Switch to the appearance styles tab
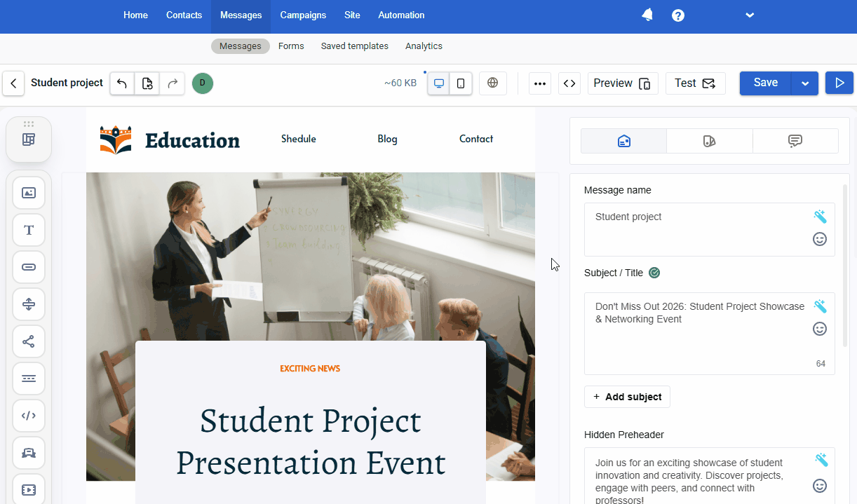 (710, 141)
